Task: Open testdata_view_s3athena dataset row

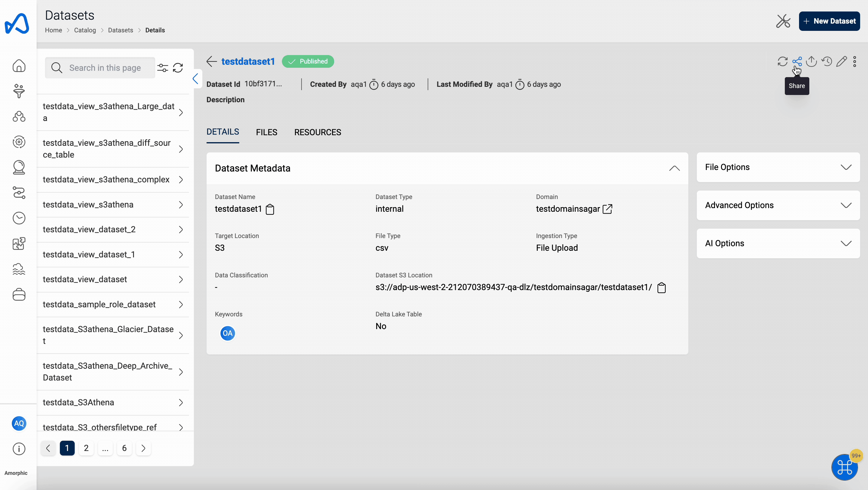Action: 113,204
